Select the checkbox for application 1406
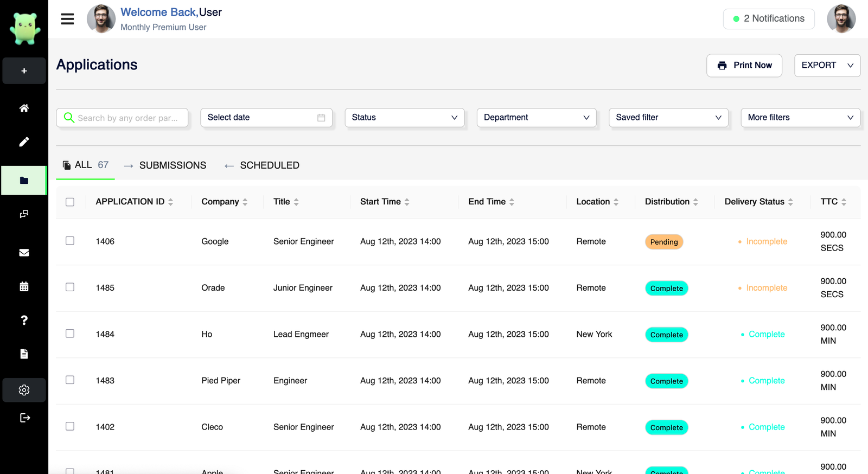The height and width of the screenshot is (474, 868). tap(70, 241)
